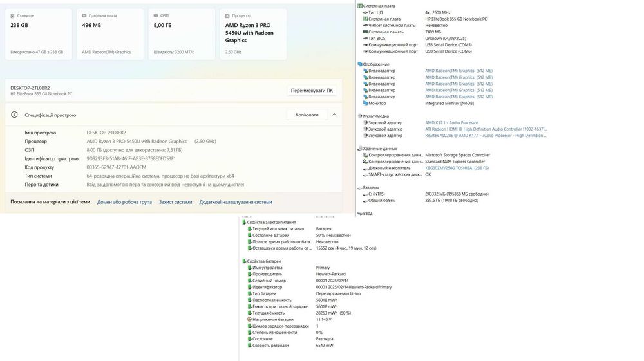Select the 'Ідентифікатор пристрою' value
644x361 pixels.
click(131, 159)
